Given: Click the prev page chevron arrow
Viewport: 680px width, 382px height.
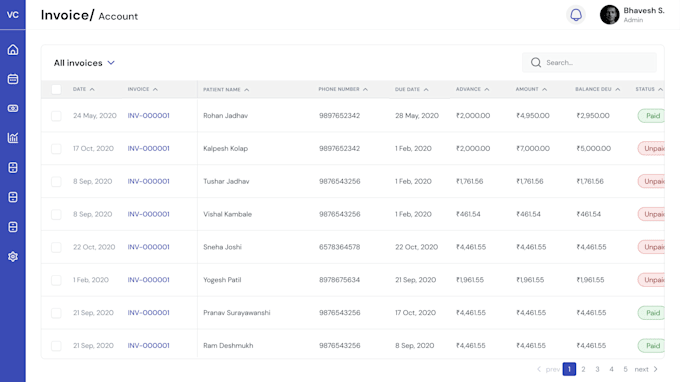Looking at the screenshot, I should [539, 369].
